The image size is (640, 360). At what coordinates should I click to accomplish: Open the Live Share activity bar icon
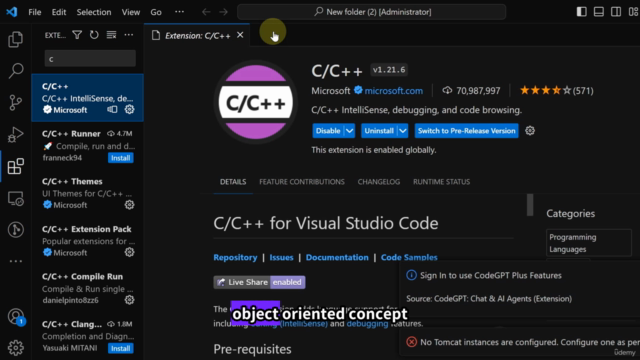[x=16, y=230]
